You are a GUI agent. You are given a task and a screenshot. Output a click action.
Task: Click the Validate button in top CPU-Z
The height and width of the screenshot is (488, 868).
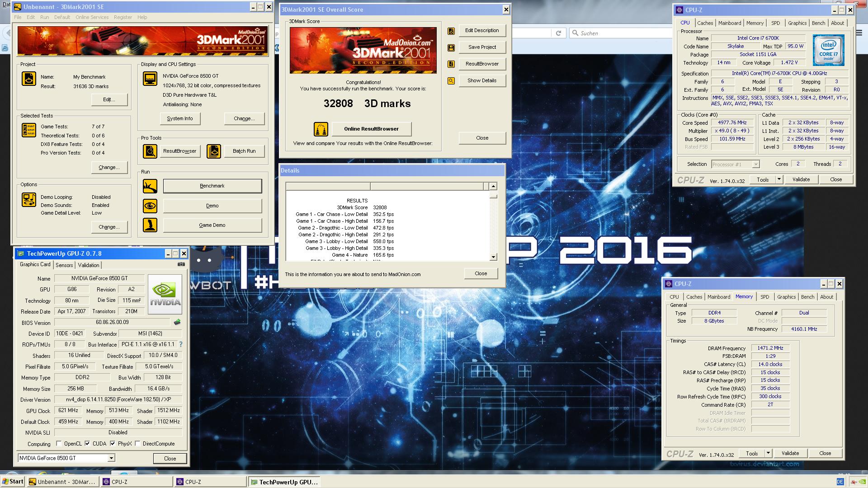point(801,179)
